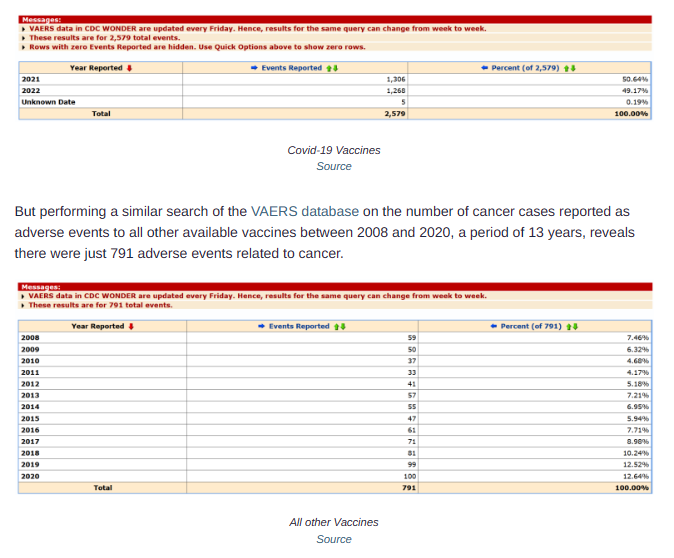Image resolution: width=674 pixels, height=558 pixels.
Task: Click blue left arrow before Percent (of 791)
Action: click(493, 326)
